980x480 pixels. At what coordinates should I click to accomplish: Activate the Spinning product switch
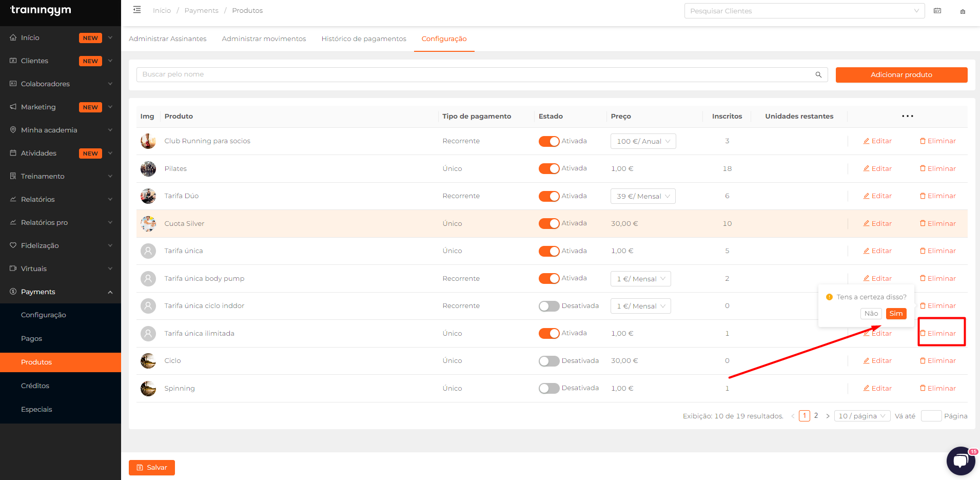(549, 388)
